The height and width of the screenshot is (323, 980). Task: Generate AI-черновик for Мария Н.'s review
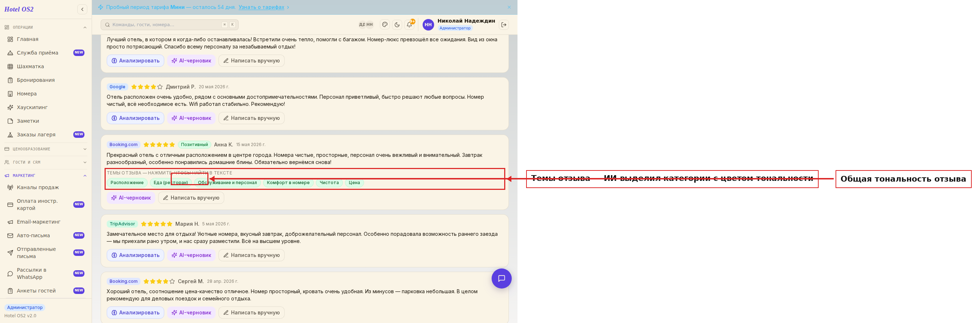click(191, 256)
